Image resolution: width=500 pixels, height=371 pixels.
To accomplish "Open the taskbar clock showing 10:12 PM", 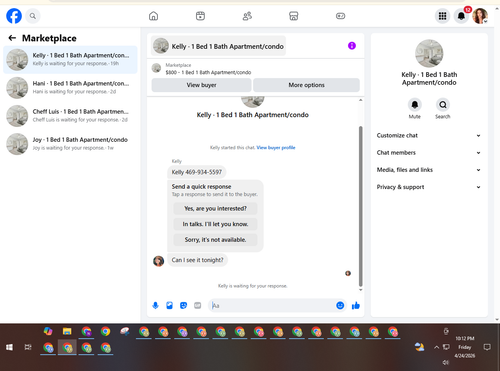I will pyautogui.click(x=465, y=347).
